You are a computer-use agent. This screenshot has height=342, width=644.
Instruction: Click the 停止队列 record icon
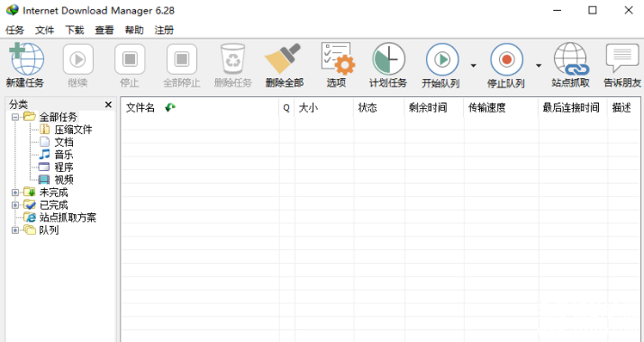tap(506, 59)
